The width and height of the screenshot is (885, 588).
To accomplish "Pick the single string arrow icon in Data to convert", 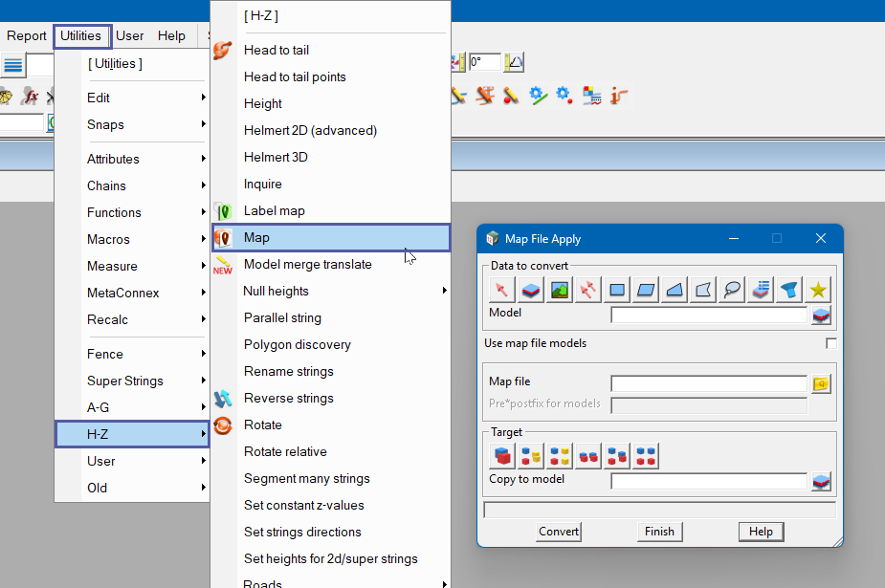I will (x=502, y=290).
